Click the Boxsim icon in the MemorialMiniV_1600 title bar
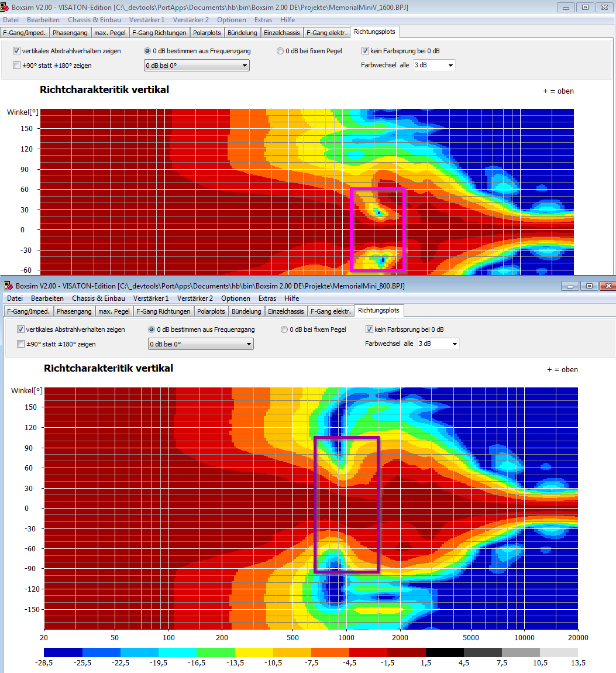 click(x=6, y=7)
